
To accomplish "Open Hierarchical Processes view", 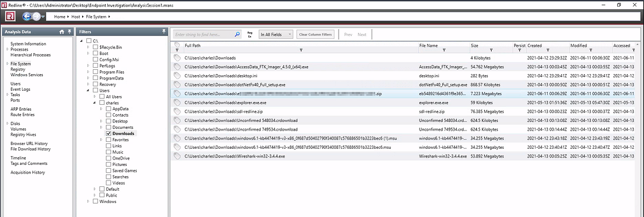I will point(31,55).
